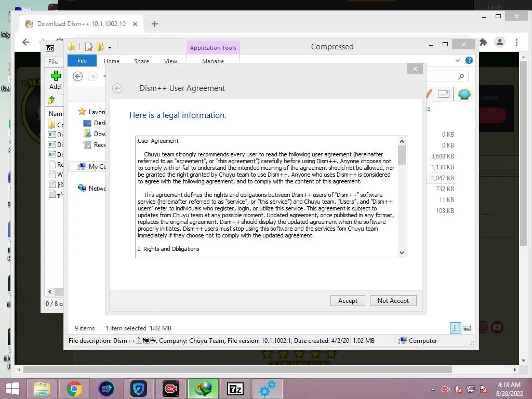Switch to the Home ribbon tab
The width and height of the screenshot is (532, 399).
pyautogui.click(x=112, y=61)
